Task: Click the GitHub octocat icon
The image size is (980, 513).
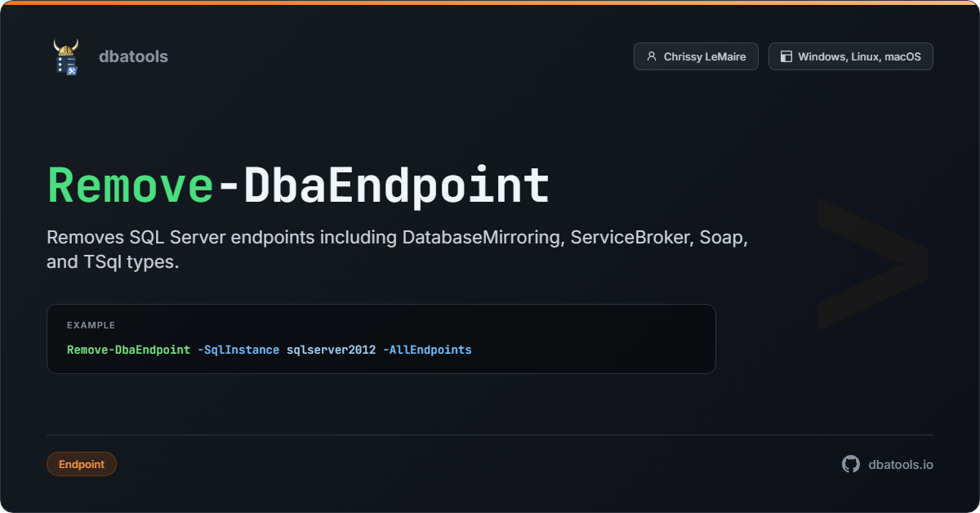Action: click(851, 464)
